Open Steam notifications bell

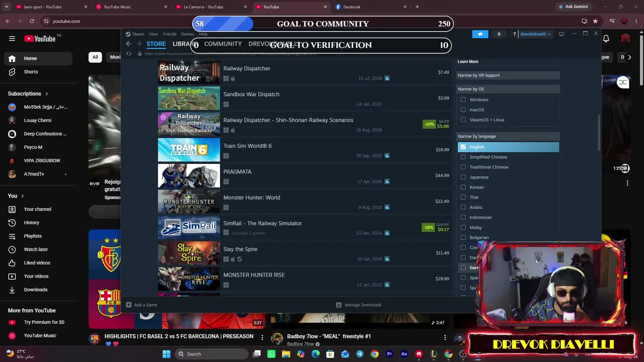coord(499,34)
